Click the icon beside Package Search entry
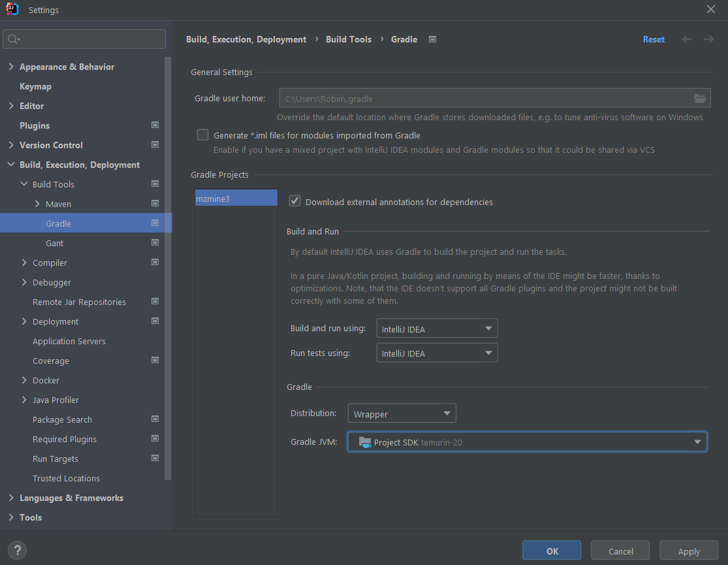 pyautogui.click(x=155, y=419)
